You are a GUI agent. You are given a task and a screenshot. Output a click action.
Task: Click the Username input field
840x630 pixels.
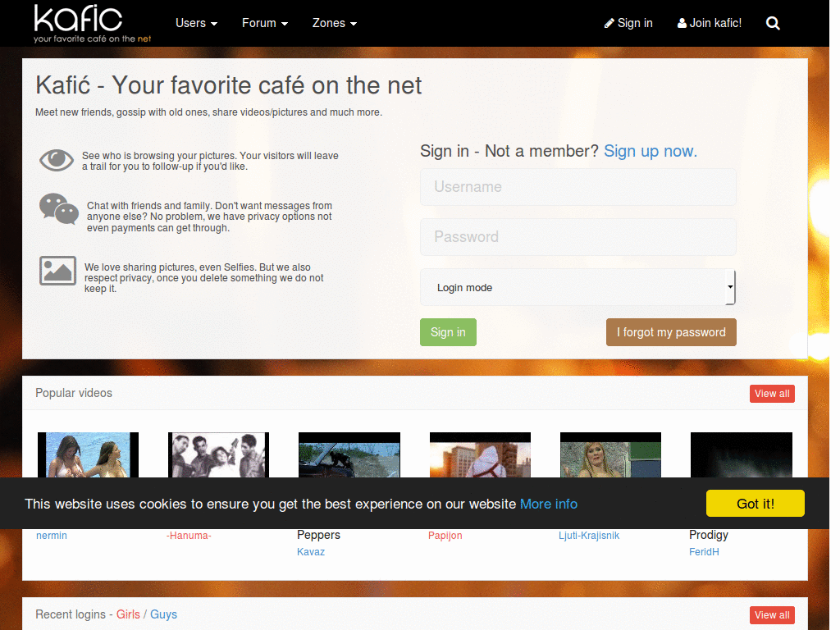click(x=577, y=187)
